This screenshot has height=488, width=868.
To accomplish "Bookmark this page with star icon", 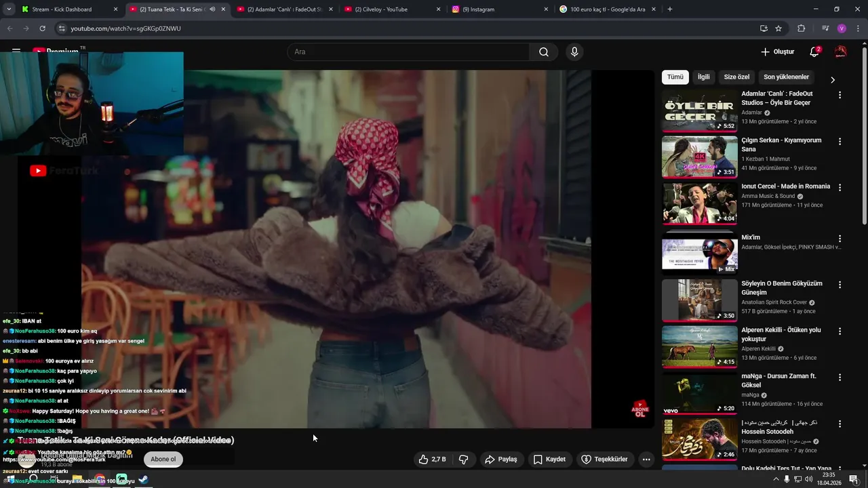I will tap(778, 28).
